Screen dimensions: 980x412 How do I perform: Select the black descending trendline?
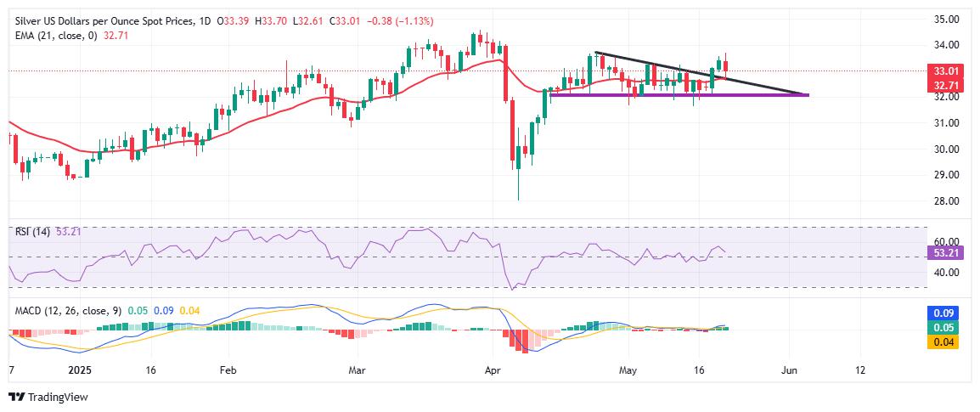tap(701, 73)
